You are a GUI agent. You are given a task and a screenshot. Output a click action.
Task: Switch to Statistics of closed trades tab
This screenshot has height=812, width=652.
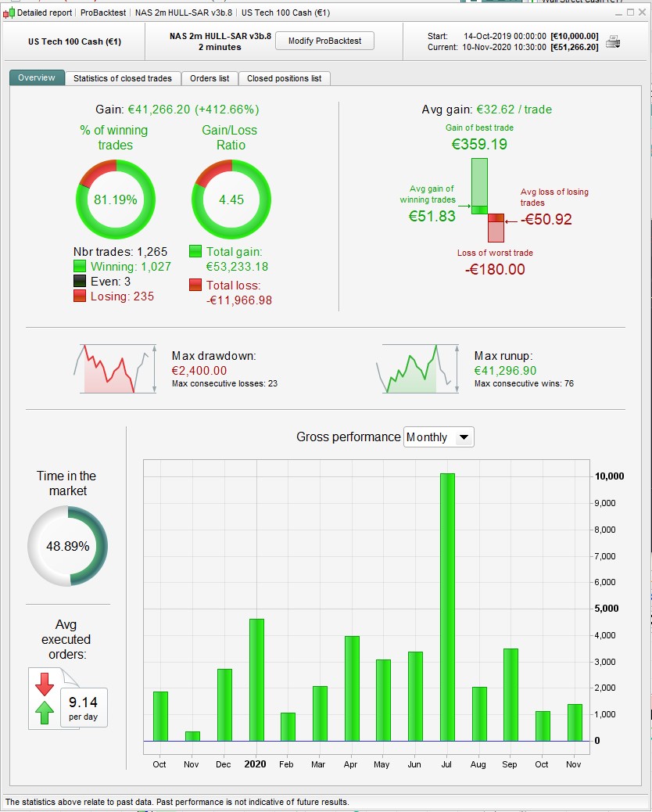coord(123,78)
